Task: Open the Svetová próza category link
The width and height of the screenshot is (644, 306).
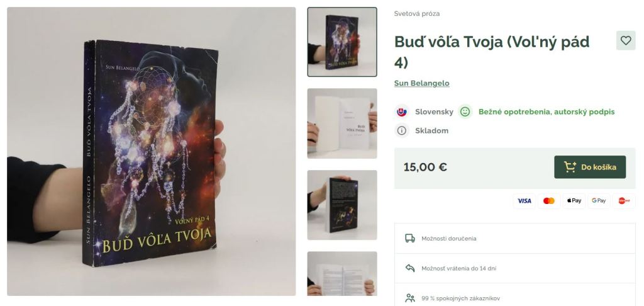Action: point(417,14)
